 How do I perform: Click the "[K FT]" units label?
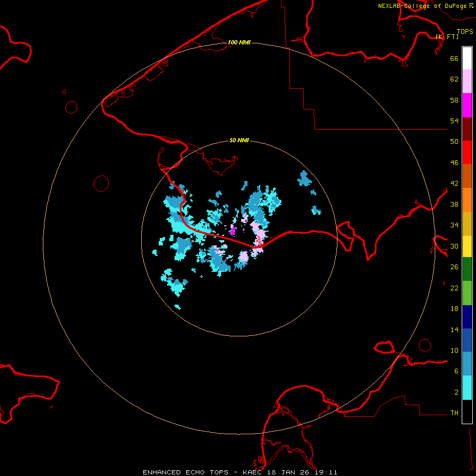447,36
